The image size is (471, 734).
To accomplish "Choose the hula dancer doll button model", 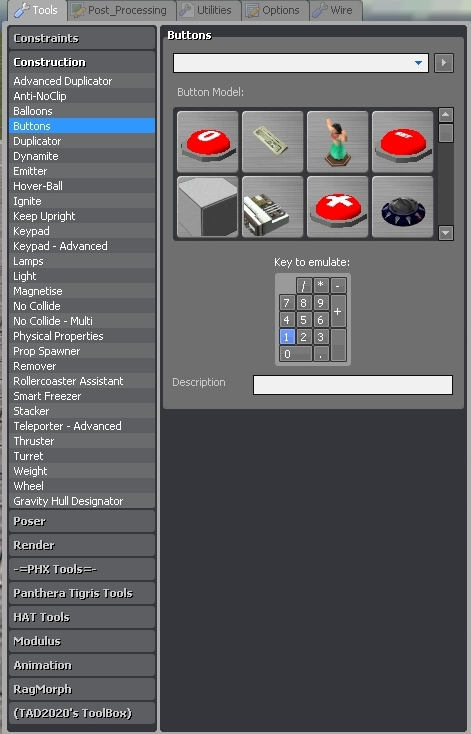I will click(x=337, y=142).
